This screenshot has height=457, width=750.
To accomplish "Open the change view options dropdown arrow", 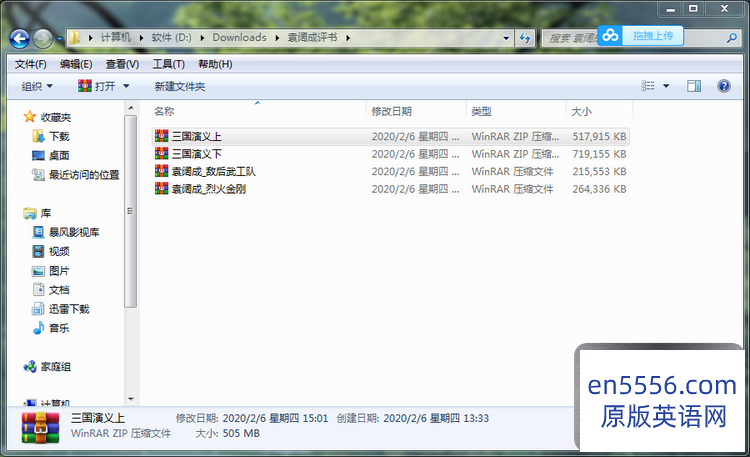I will [667, 87].
